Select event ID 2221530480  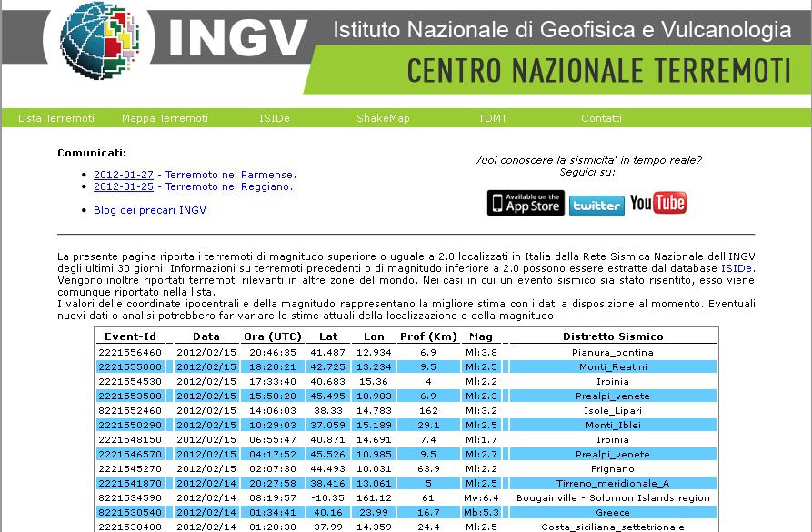pyautogui.click(x=130, y=527)
